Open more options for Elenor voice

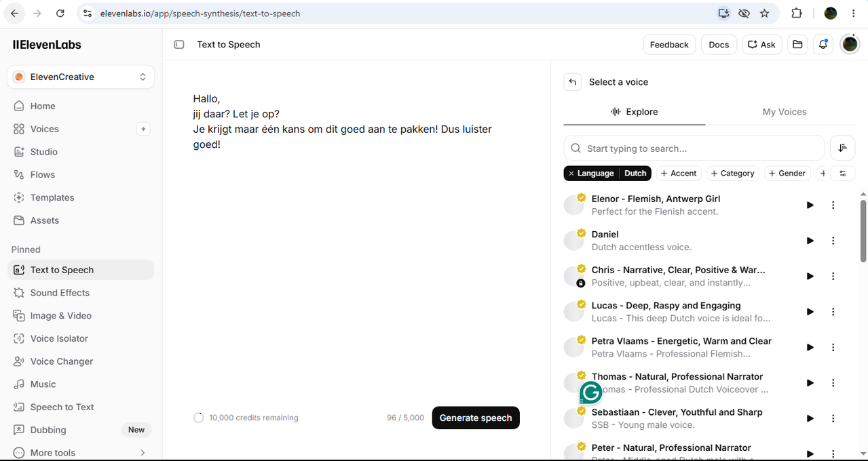(x=833, y=205)
